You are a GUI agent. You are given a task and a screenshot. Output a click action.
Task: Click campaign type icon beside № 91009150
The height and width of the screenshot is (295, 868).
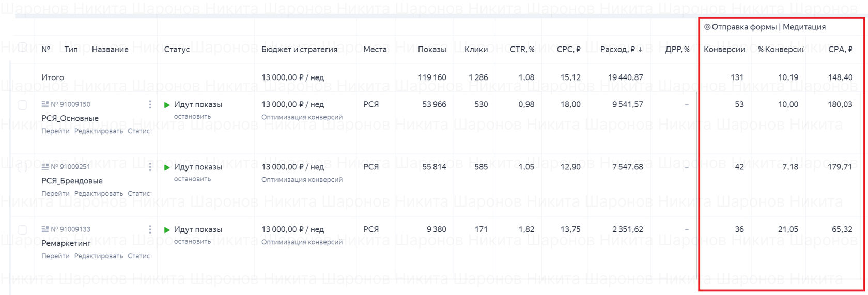[x=45, y=104]
